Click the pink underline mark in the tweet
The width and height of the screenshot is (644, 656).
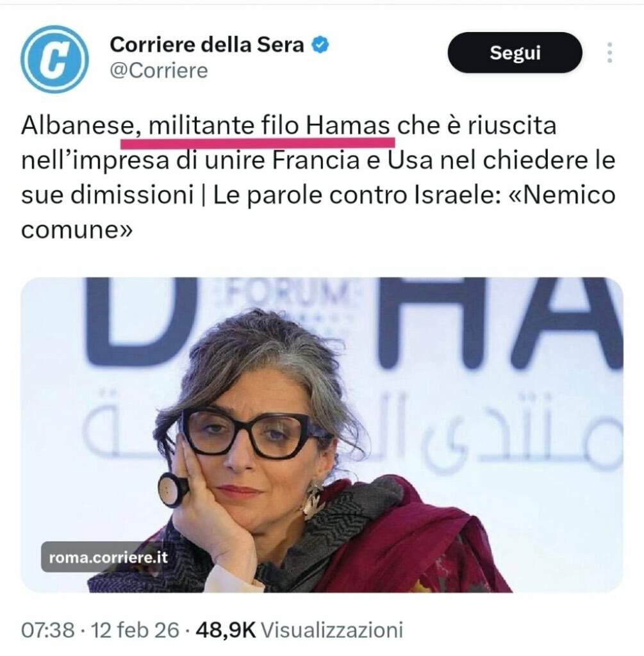[258, 143]
